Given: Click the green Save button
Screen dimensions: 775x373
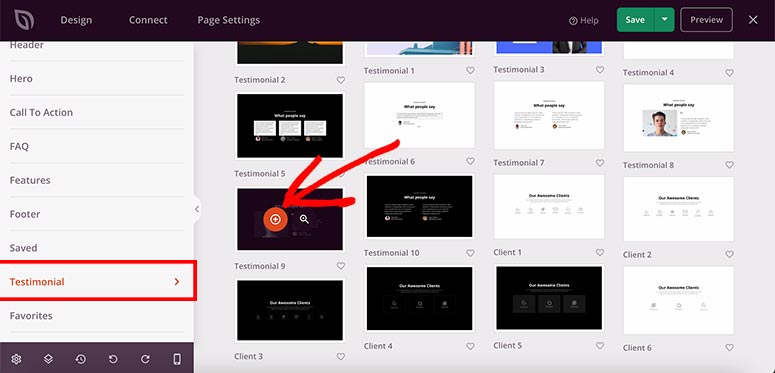Looking at the screenshot, I should tap(636, 20).
